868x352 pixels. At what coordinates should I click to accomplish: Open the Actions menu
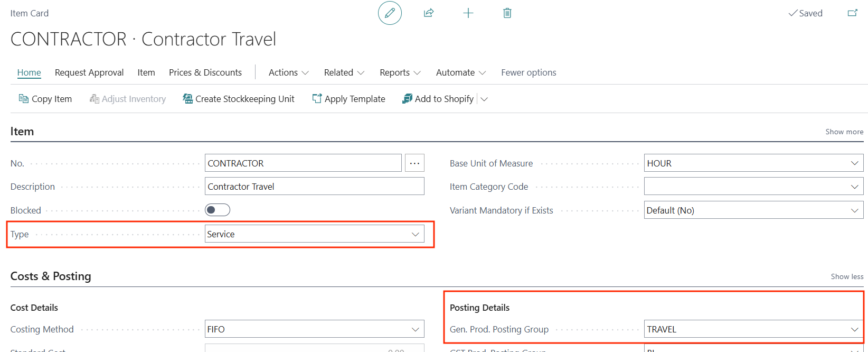click(x=288, y=72)
